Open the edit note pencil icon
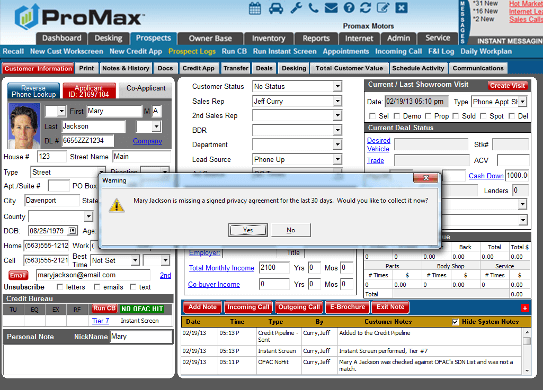 point(383,8)
